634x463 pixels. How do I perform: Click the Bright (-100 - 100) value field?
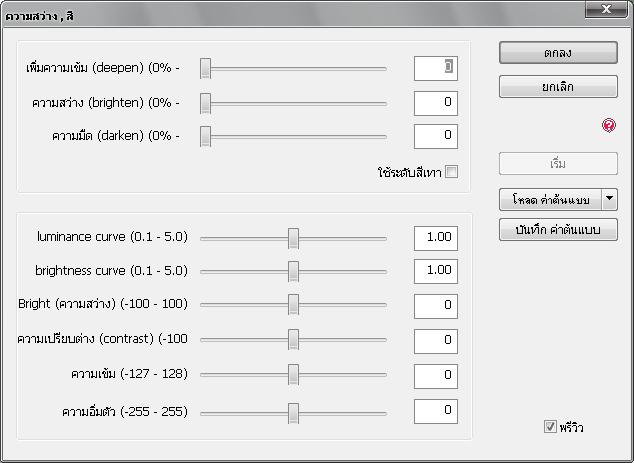435,305
